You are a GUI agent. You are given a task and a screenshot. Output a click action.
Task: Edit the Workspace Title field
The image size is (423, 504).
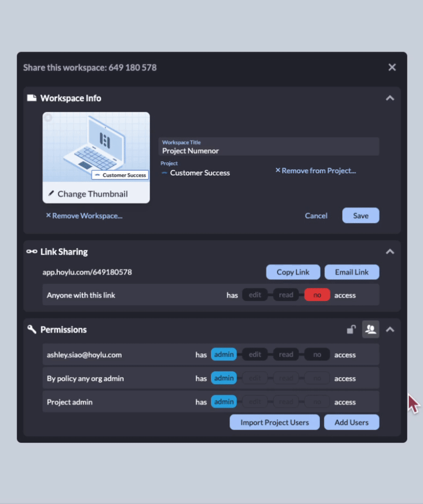pyautogui.click(x=269, y=147)
